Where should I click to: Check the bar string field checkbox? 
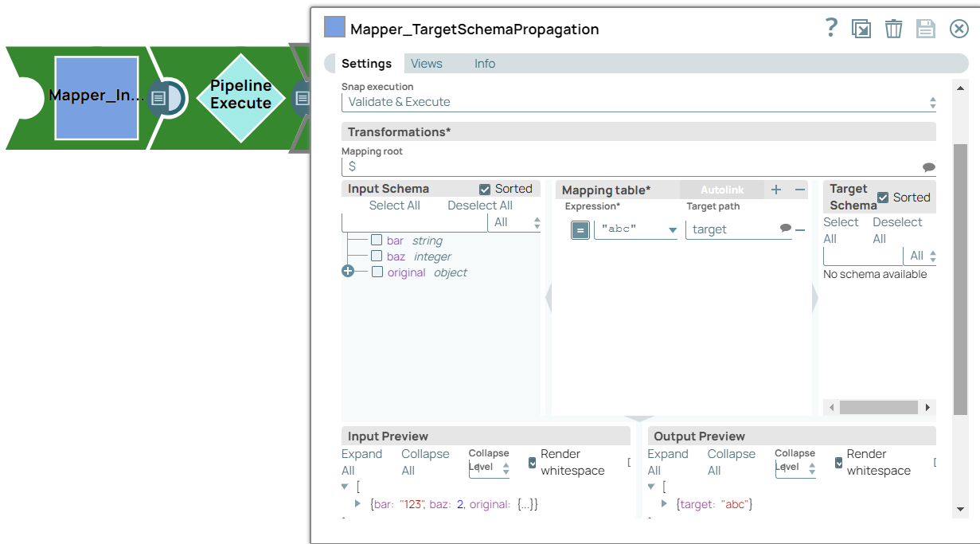point(377,240)
